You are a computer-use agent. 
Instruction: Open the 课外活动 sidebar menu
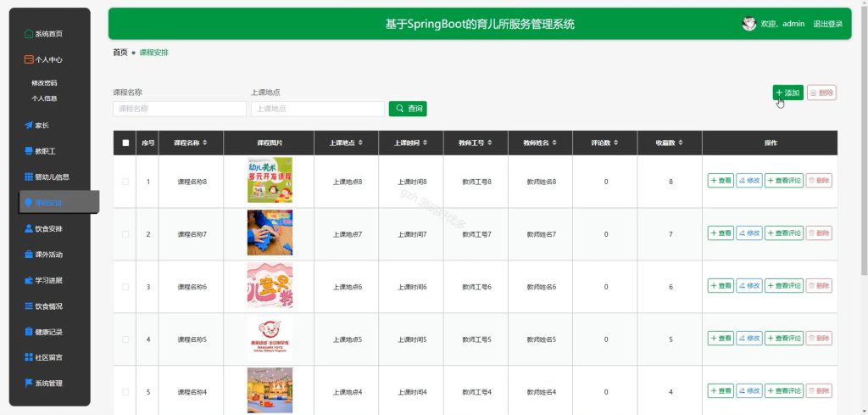coord(49,255)
